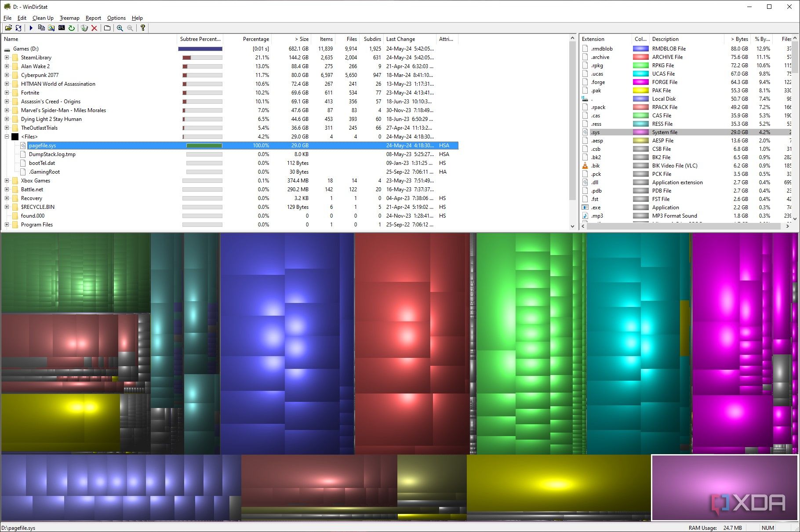Sort by the Last Change column header

[x=409, y=39]
